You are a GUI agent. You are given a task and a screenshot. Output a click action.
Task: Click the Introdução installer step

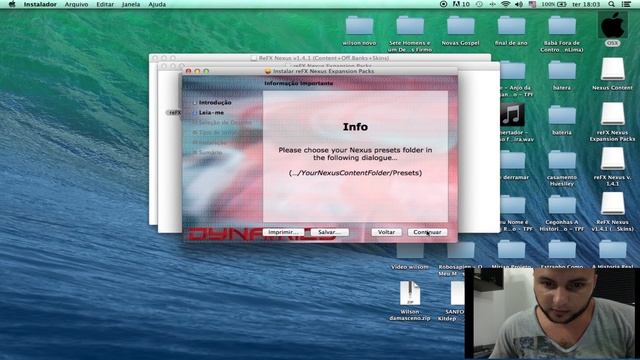click(215, 102)
